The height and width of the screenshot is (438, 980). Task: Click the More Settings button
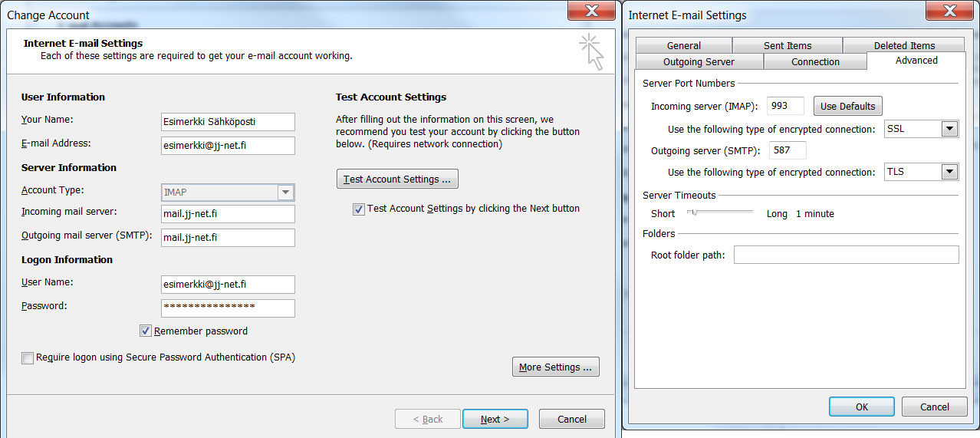[555, 367]
